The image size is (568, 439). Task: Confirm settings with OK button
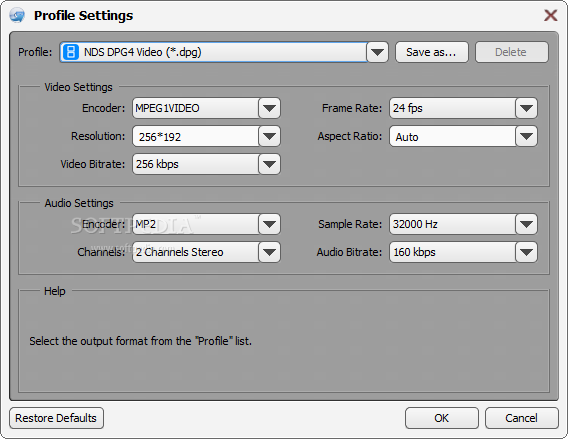(x=442, y=418)
